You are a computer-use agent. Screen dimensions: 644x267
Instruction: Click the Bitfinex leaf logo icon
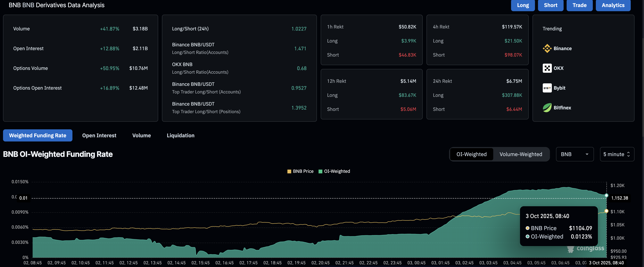[547, 108]
